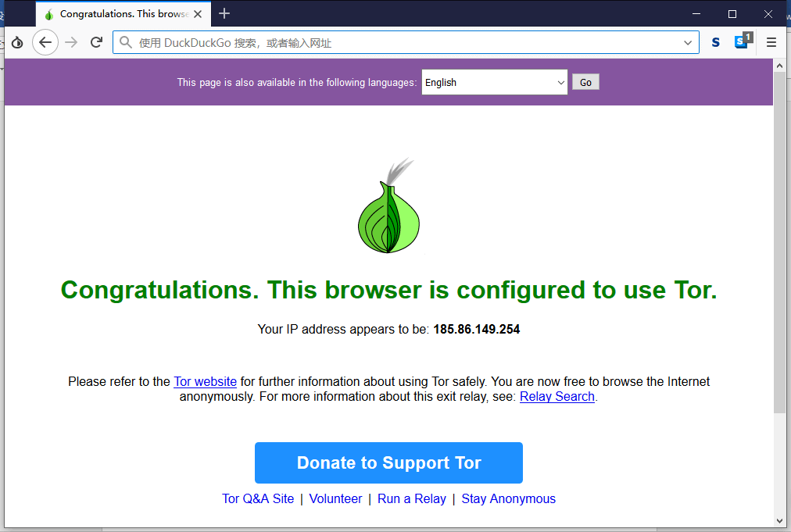The image size is (791, 532).
Task: Expand the address bar history dropdown
Action: click(687, 43)
